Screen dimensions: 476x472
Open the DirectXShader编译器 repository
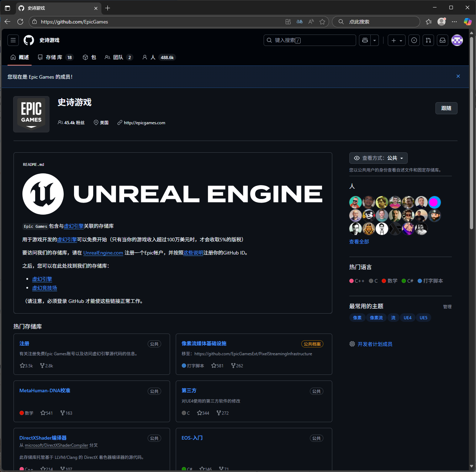(x=43, y=438)
